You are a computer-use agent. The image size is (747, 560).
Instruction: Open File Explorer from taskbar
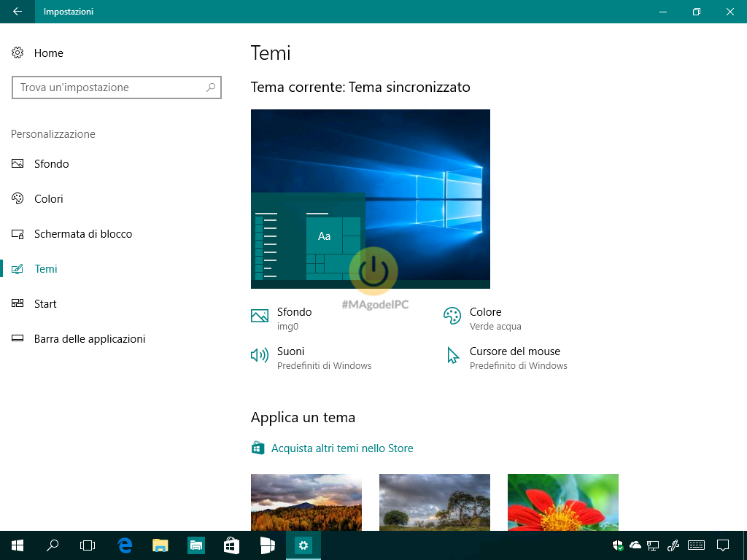tap(160, 545)
